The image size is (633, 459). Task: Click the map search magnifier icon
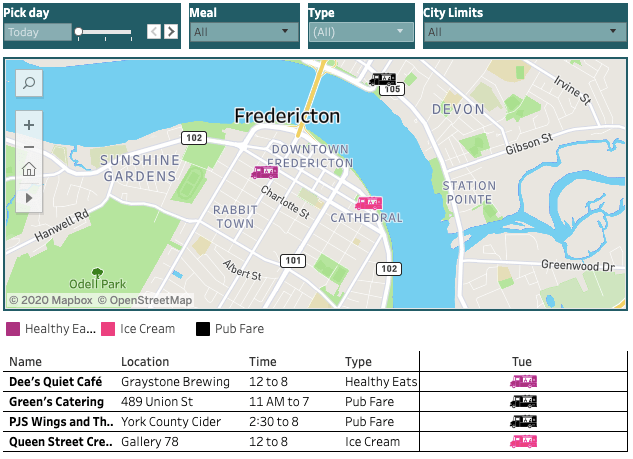[x=29, y=84]
